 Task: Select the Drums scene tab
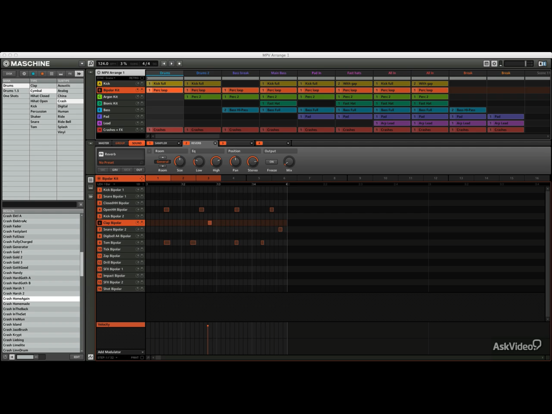(x=165, y=73)
